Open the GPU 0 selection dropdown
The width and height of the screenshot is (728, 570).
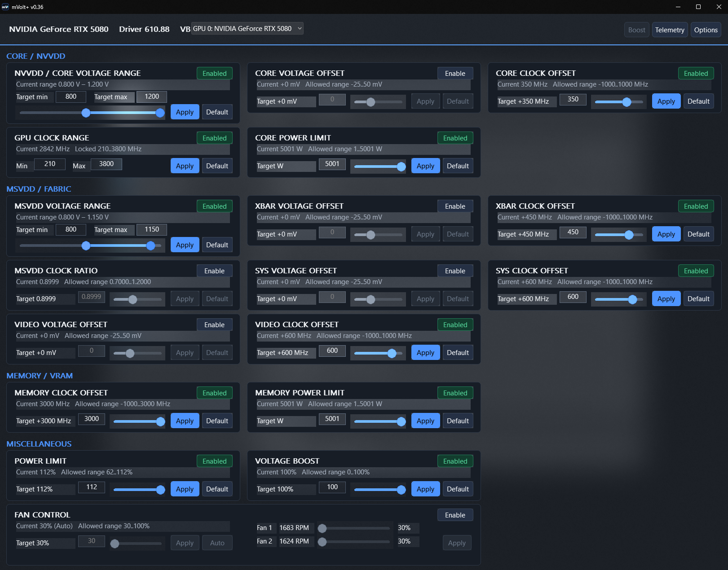coord(247,29)
